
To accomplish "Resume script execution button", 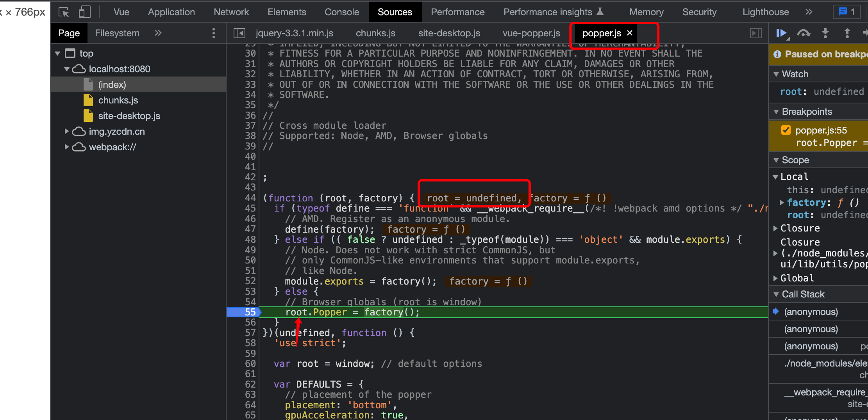I will 782,33.
